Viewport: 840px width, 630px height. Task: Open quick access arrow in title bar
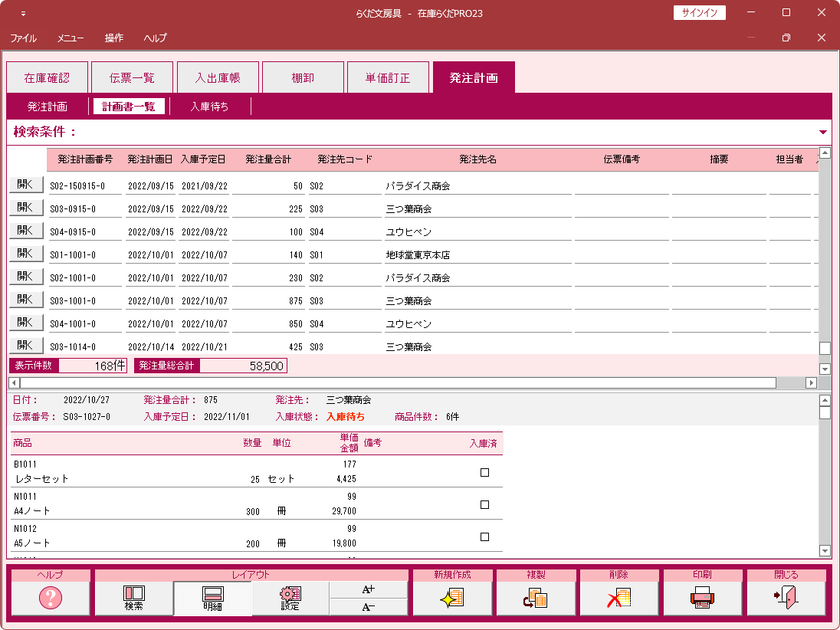[x=23, y=13]
